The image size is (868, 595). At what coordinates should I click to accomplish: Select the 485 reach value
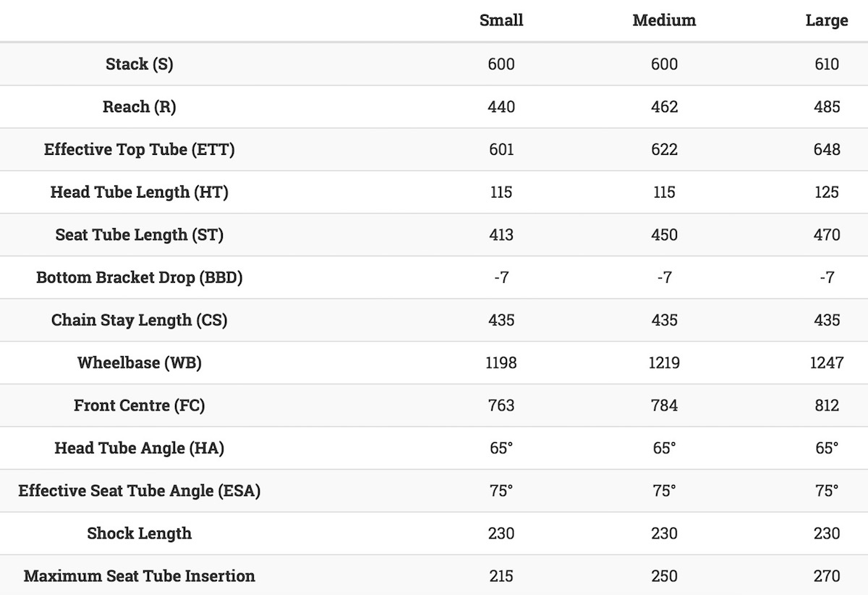point(827,106)
